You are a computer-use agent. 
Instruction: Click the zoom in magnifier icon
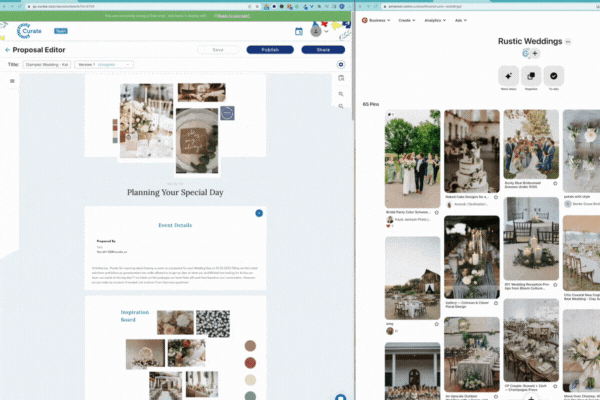click(x=341, y=94)
